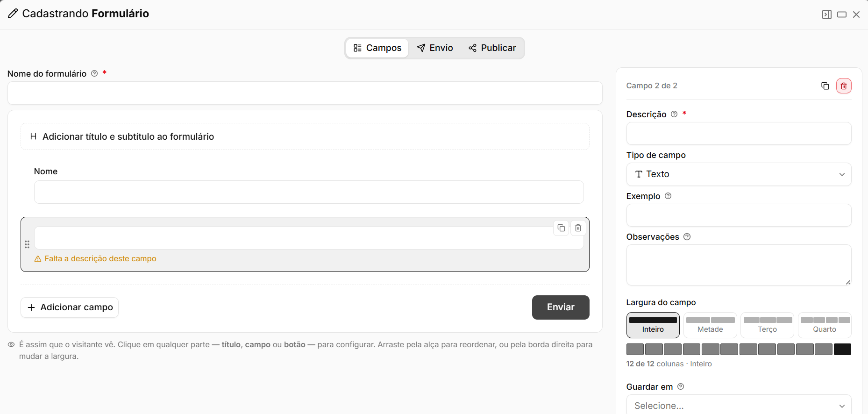Viewport: 868px width, 414px height.
Task: Click the 'Falta a descrição deste campo' warning text
Action: point(100,259)
